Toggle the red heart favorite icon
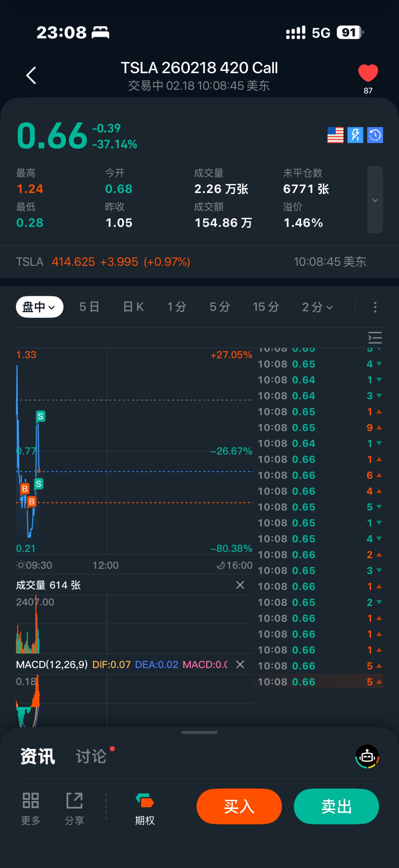Viewport: 399px width, 868px height. pos(368,73)
